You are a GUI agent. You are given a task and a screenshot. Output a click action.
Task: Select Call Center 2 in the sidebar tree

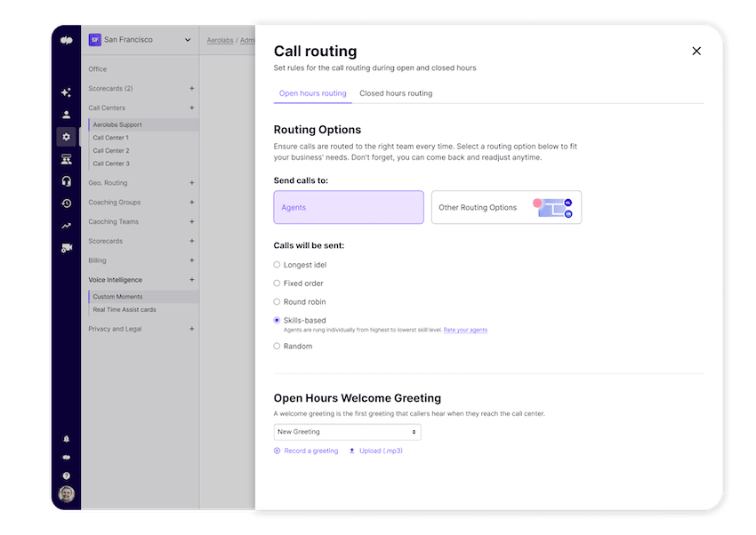(111, 151)
